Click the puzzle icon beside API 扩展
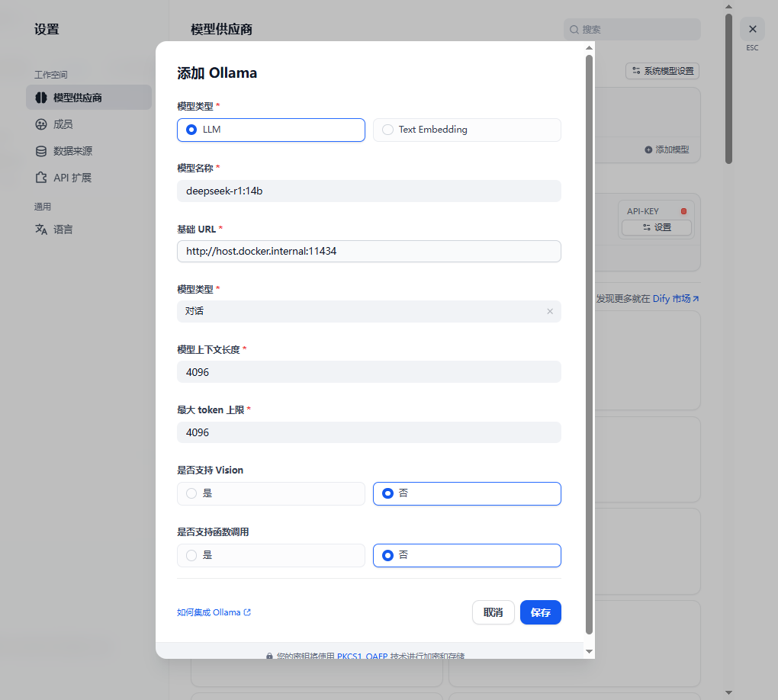778x700 pixels. tap(41, 178)
